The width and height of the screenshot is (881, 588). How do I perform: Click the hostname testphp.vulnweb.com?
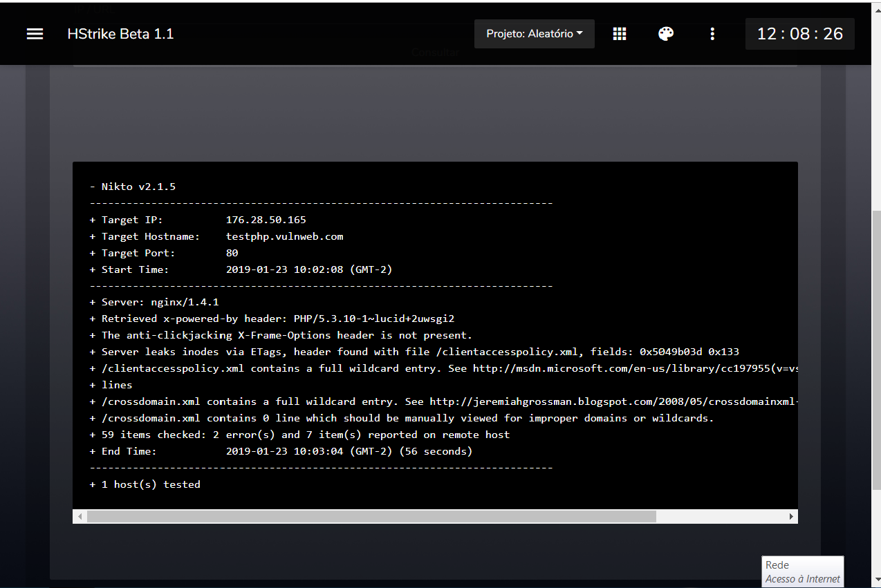click(285, 236)
